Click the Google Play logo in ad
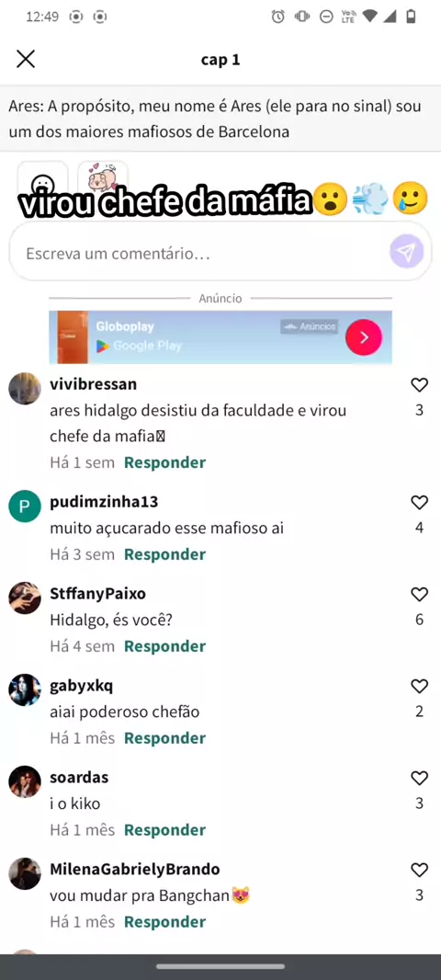The width and height of the screenshot is (441, 980). point(103,346)
